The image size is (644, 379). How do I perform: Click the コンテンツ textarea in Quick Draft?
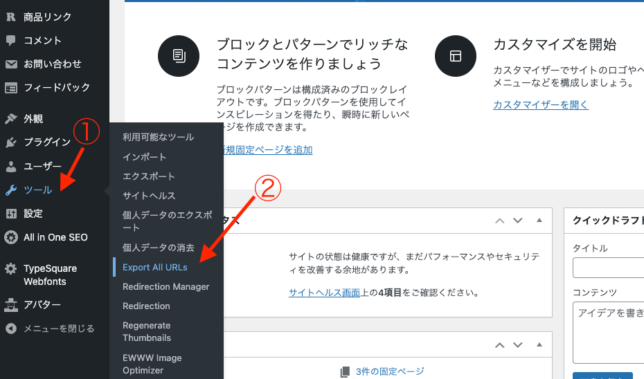point(608,333)
